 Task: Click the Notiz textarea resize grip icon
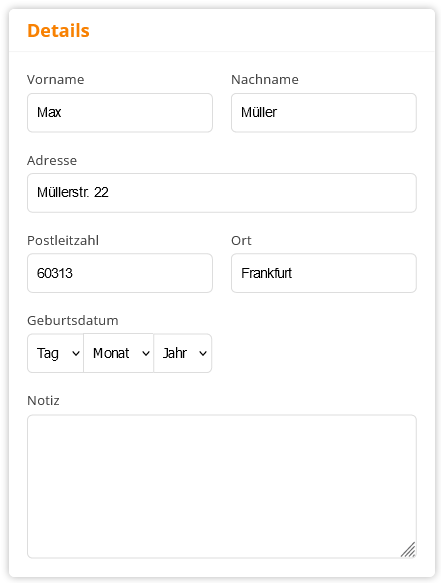pyautogui.click(x=408, y=550)
